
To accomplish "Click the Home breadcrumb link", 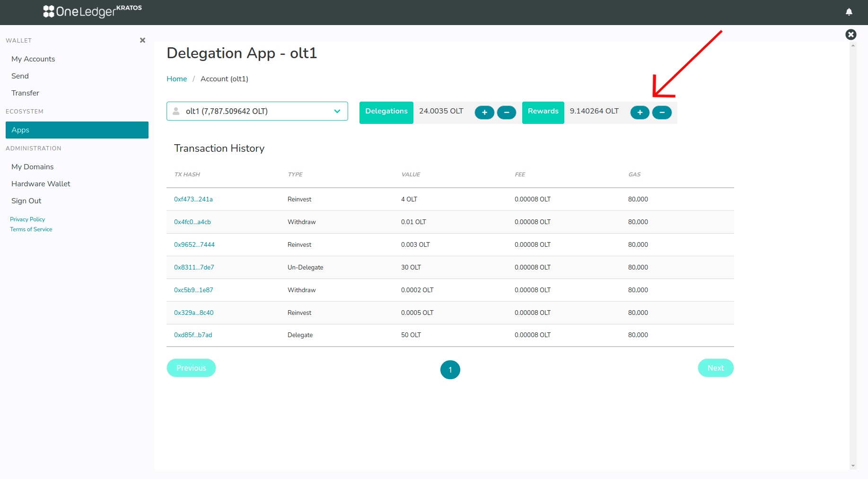I will click(176, 79).
